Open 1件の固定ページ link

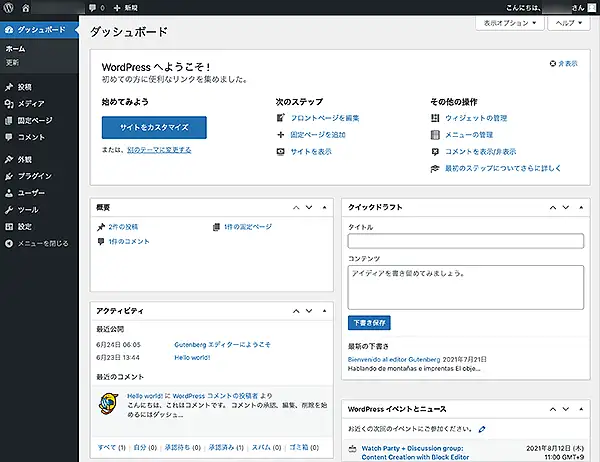click(248, 227)
